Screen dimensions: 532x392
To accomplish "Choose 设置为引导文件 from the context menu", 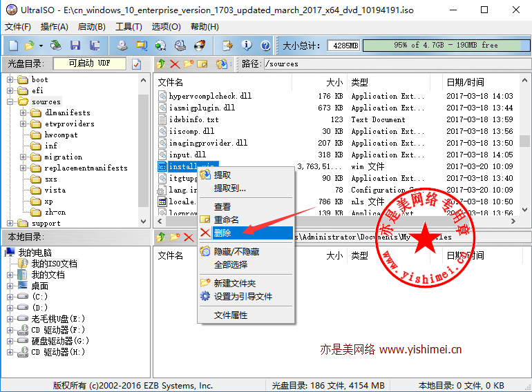I will point(246,297).
